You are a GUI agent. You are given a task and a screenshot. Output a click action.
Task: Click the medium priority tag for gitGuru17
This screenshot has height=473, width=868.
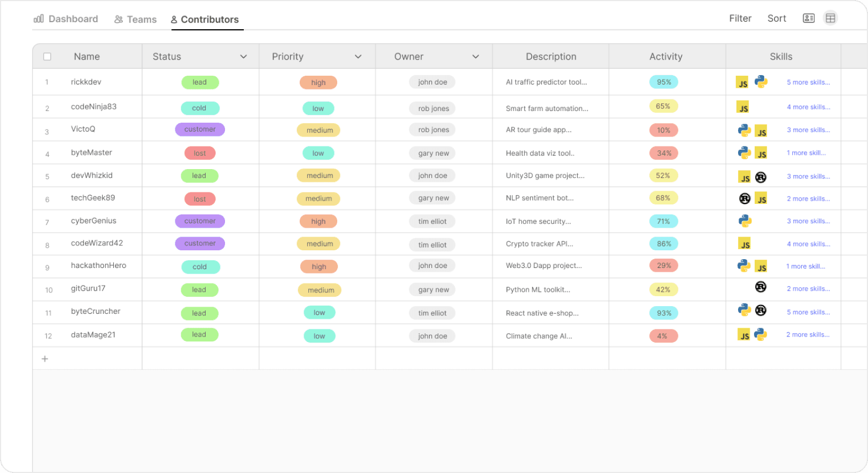(x=321, y=290)
